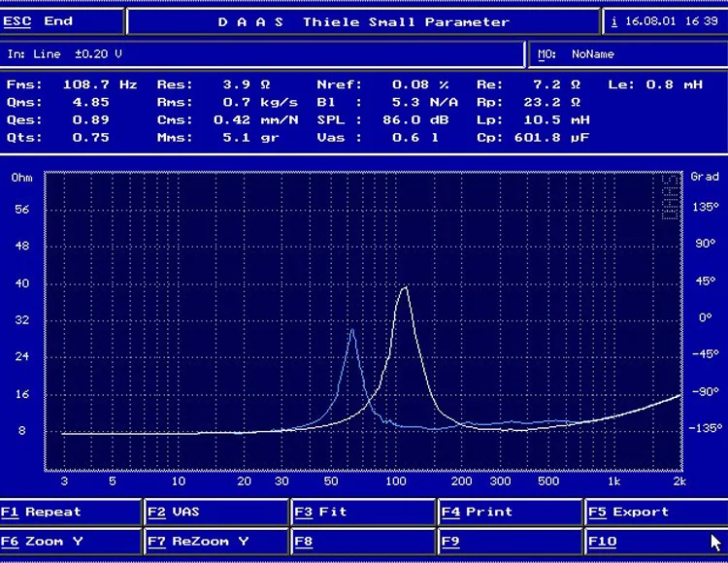Click the Rp value 23.2 Ω
Image resolution: width=728 pixels, height=563 pixels.
click(x=552, y=102)
